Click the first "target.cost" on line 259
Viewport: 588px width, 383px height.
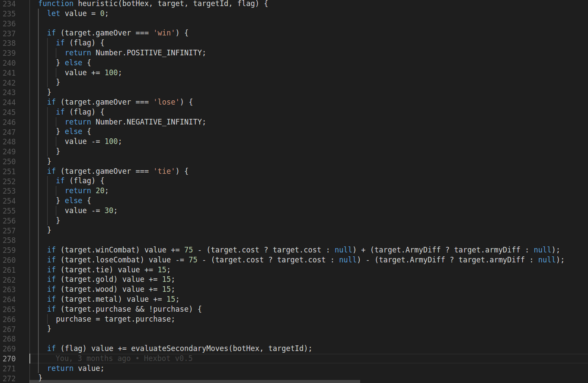(235, 250)
